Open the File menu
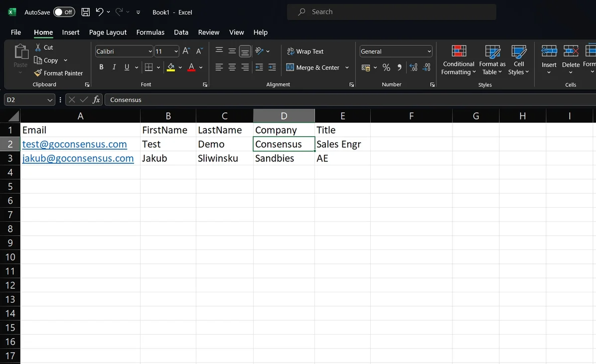Viewport: 596px width, 364px height. 16,32
